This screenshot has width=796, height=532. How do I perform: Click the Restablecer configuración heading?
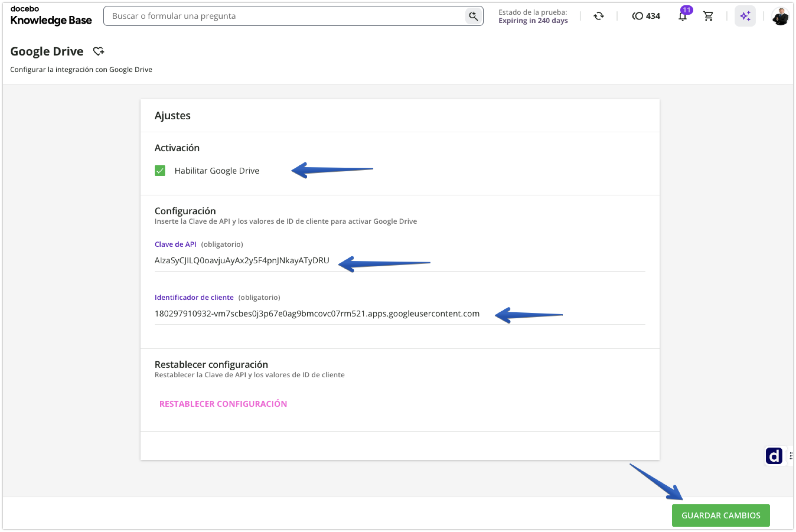pyautogui.click(x=211, y=364)
